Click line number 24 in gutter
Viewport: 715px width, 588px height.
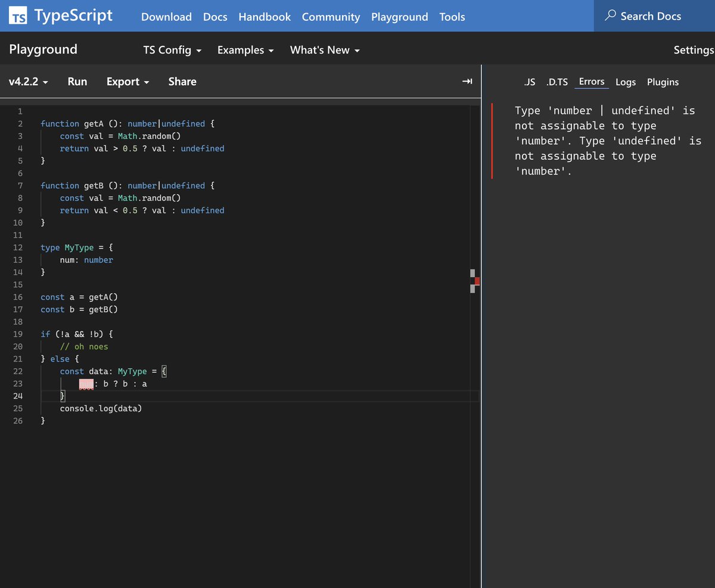(x=18, y=396)
